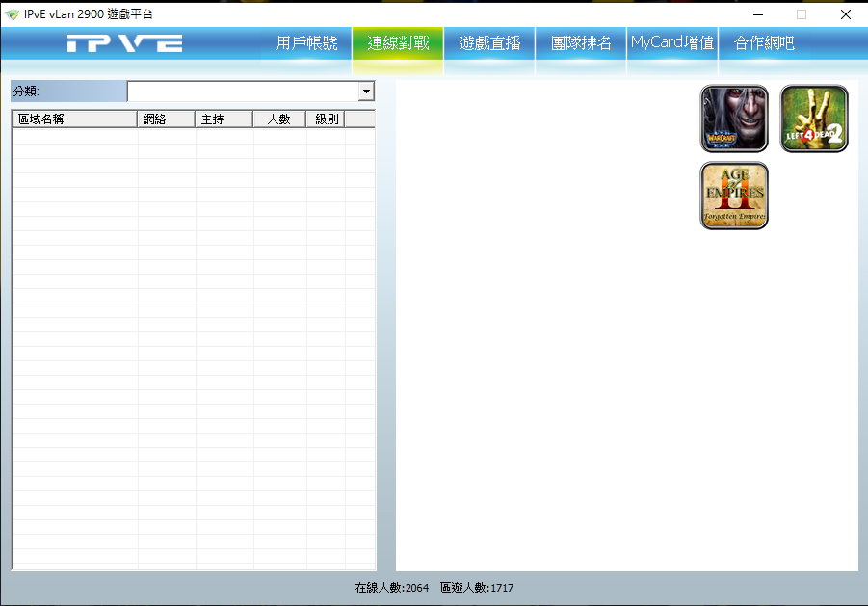Switch to the 合作網吧 tab
868x606 pixels.
pyautogui.click(x=764, y=43)
